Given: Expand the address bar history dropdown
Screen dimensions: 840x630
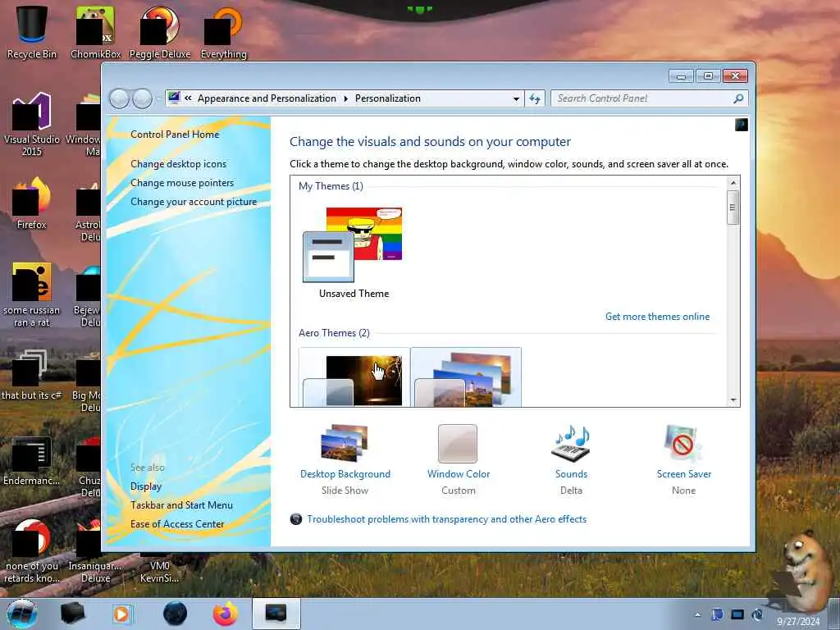Looking at the screenshot, I should click(x=516, y=98).
